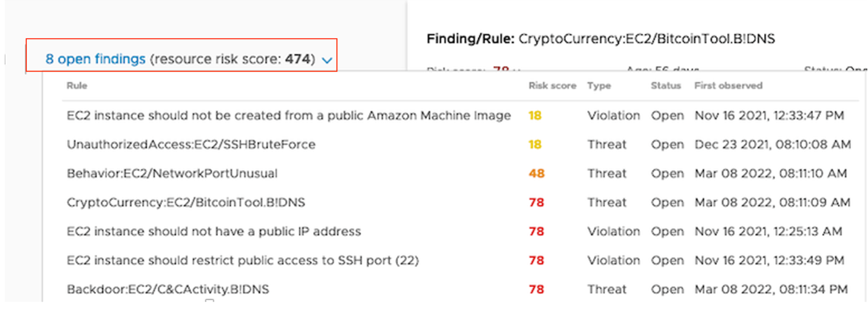This screenshot has height=310, width=868.
Task: Select the Backdoor:EC2/C&CActivity.B!DNS finding
Action: 168,289
